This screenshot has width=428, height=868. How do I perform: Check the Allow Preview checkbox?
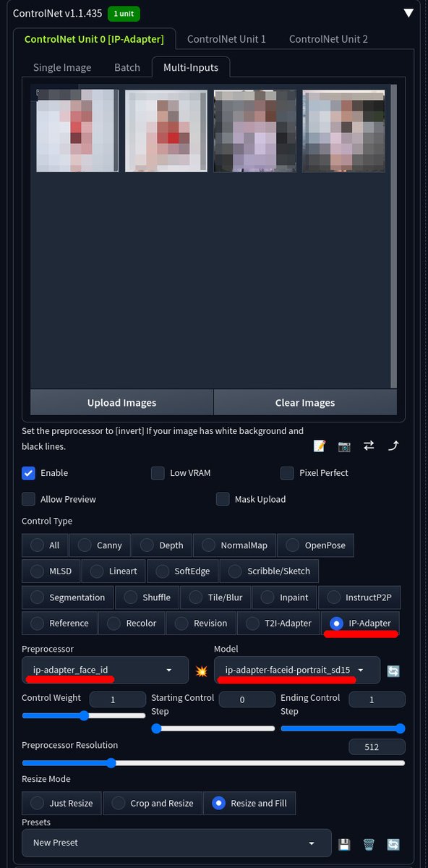click(29, 499)
